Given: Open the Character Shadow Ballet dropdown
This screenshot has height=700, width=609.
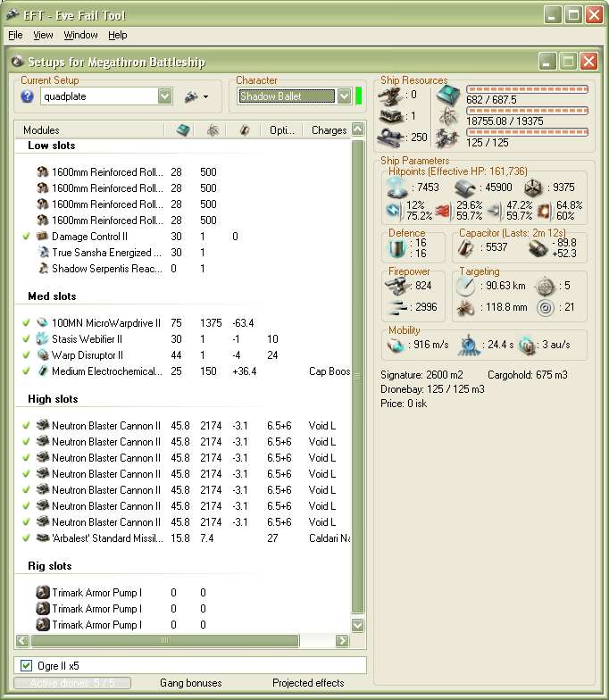Looking at the screenshot, I should tap(344, 96).
